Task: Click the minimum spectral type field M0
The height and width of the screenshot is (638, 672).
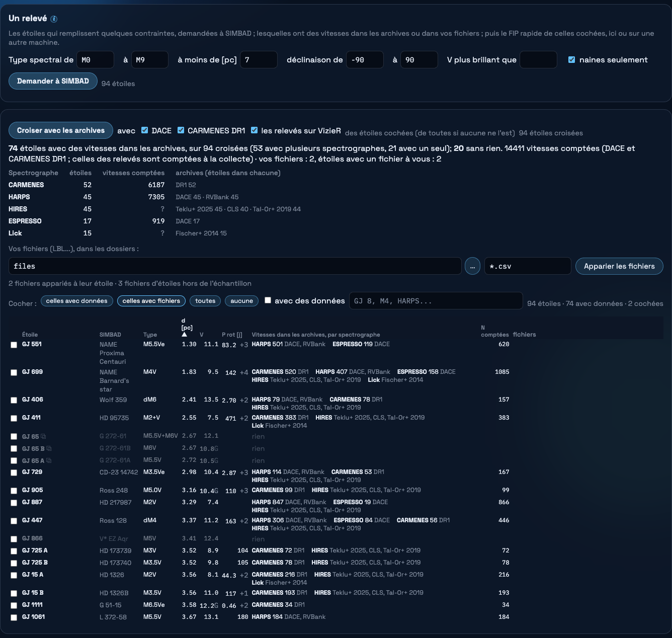Action: point(95,59)
